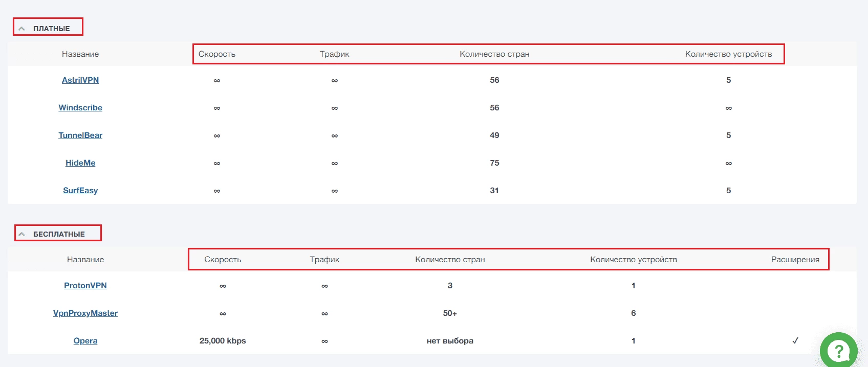Screen dimensions: 868x367
Task: Select TunnelBear's country count 49
Action: point(494,135)
